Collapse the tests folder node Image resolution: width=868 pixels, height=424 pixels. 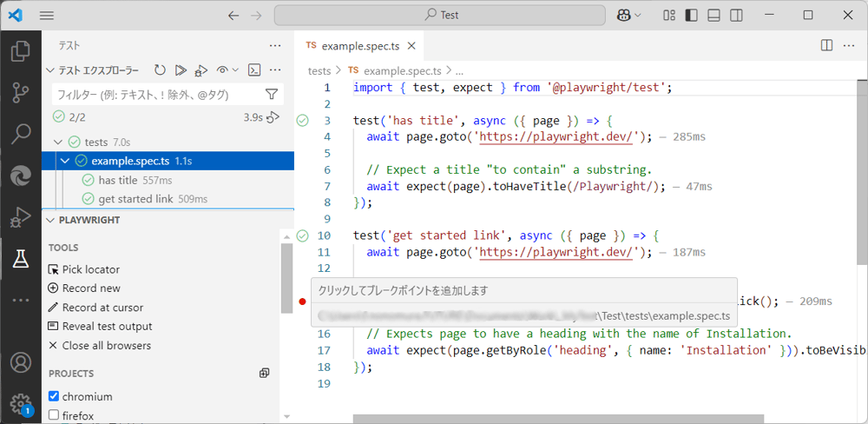58,142
